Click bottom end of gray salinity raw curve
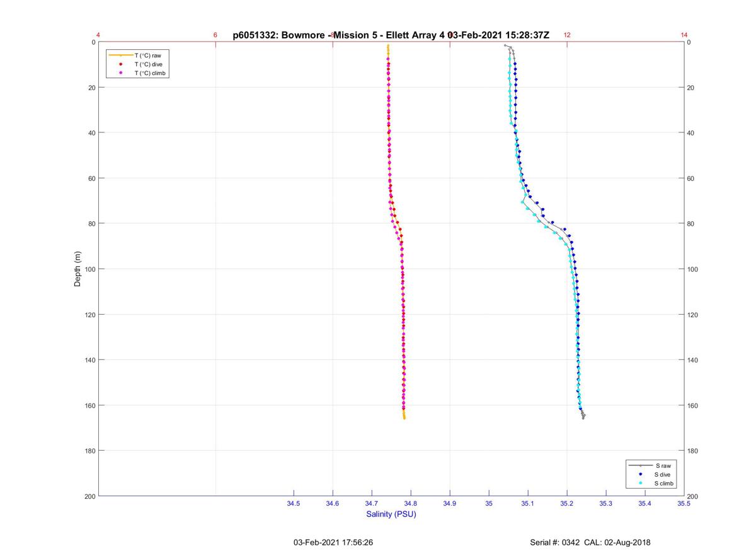The height and width of the screenshot is (558, 756). pos(583,417)
